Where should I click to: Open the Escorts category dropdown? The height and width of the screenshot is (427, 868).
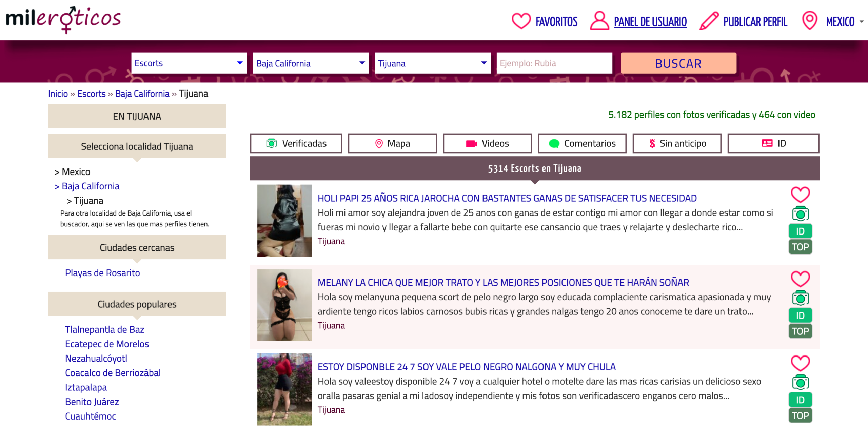click(x=189, y=63)
